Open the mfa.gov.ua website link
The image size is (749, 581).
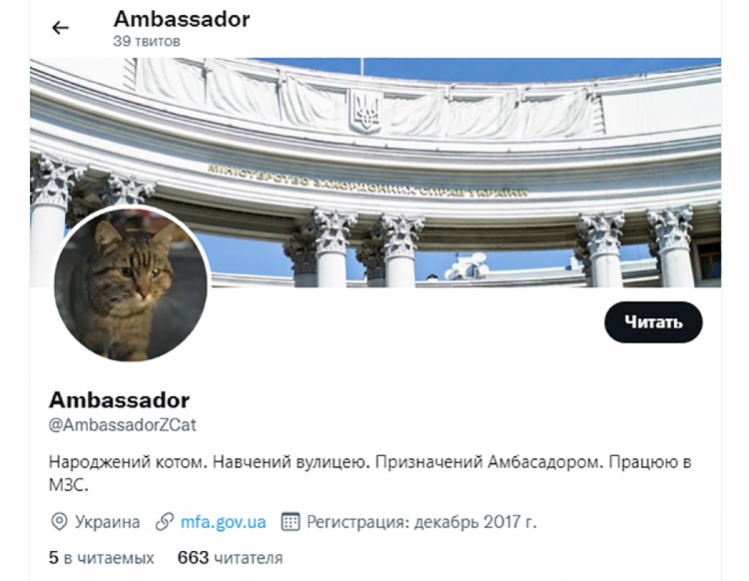(x=223, y=522)
